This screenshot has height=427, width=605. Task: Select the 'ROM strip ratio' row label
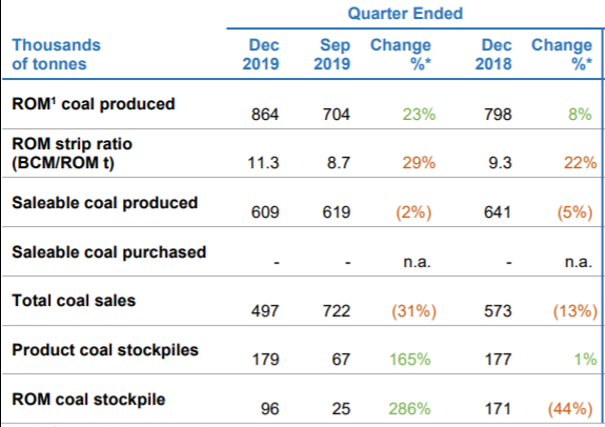tap(72, 152)
